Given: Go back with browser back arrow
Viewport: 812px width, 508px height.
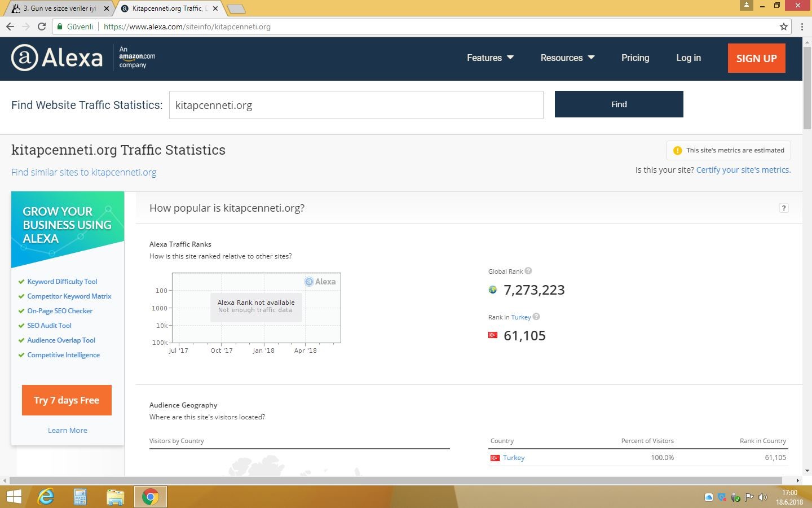Looking at the screenshot, I should point(10,27).
